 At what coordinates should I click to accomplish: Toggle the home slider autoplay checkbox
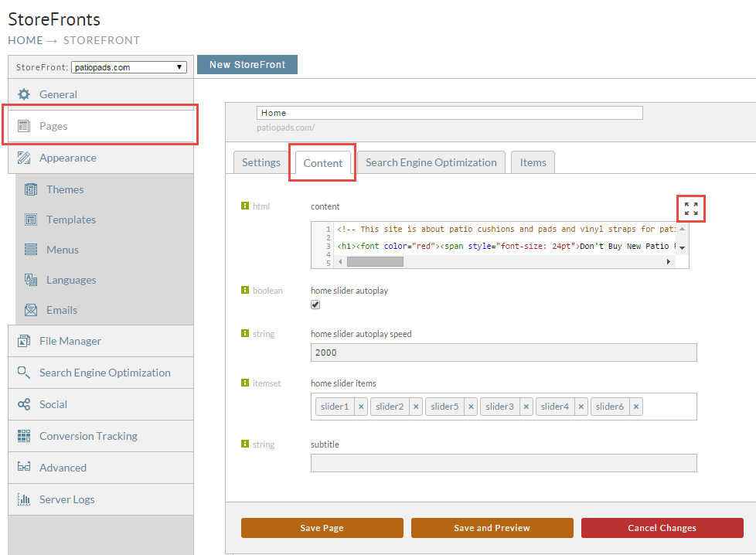315,305
